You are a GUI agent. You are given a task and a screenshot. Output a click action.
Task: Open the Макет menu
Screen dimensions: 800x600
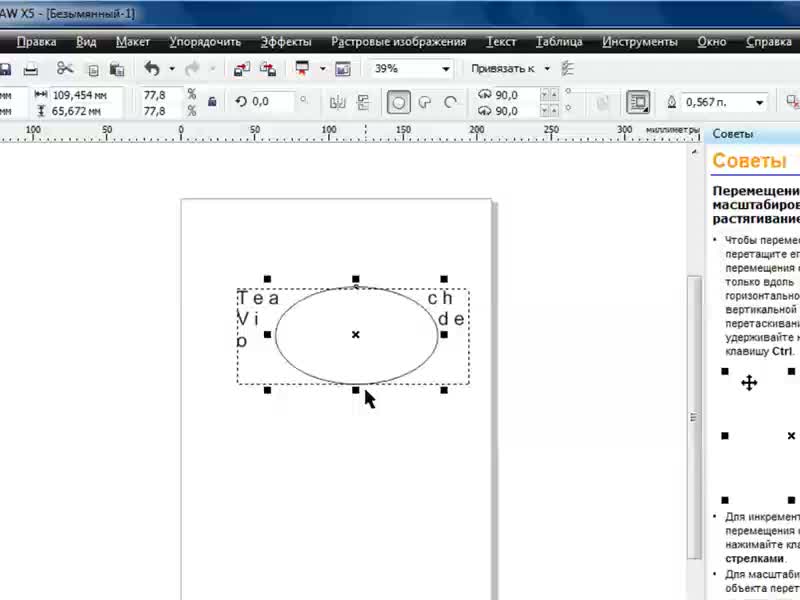pyautogui.click(x=133, y=42)
